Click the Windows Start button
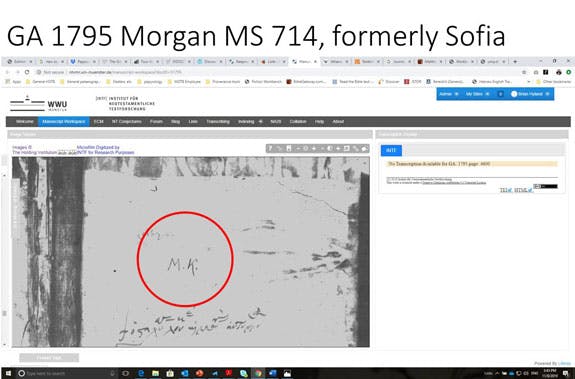The image size is (575, 379). click(x=8, y=373)
